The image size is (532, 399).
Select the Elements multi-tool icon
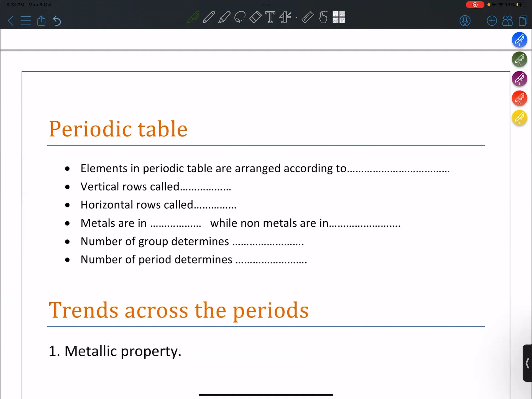285,17
